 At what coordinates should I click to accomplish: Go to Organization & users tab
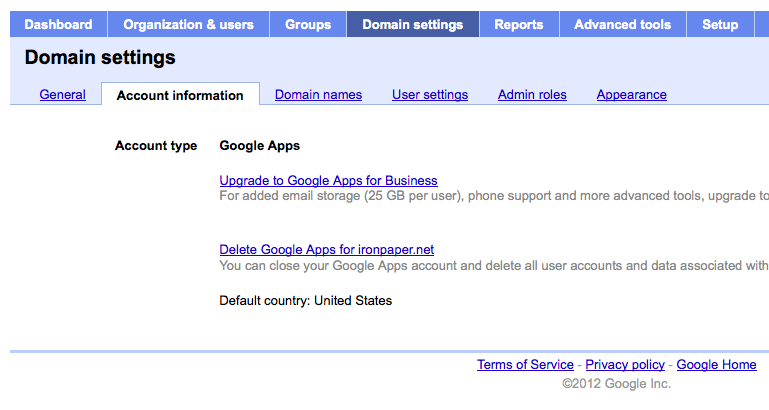click(188, 25)
